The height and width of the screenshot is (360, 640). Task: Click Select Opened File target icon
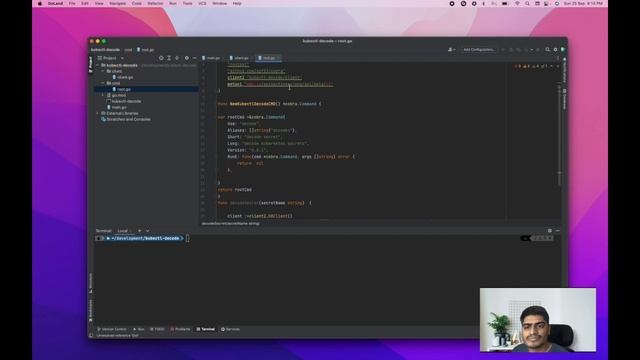161,58
